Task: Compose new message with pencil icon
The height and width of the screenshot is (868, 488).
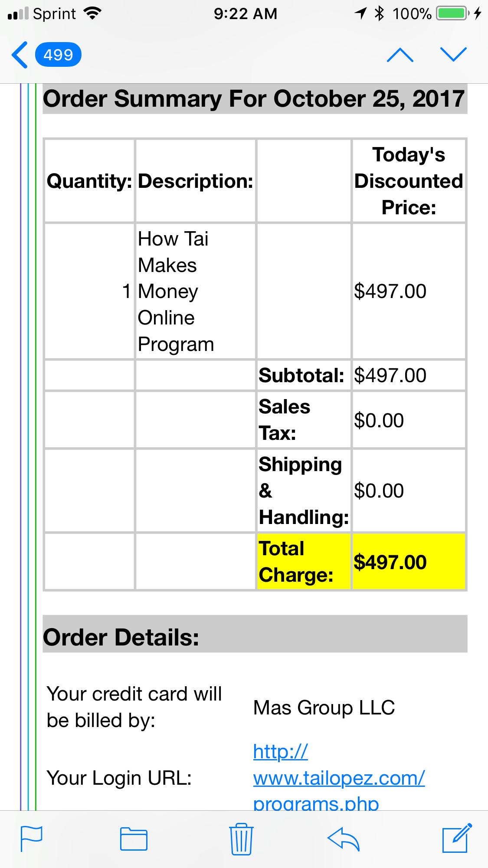Action: [x=457, y=838]
